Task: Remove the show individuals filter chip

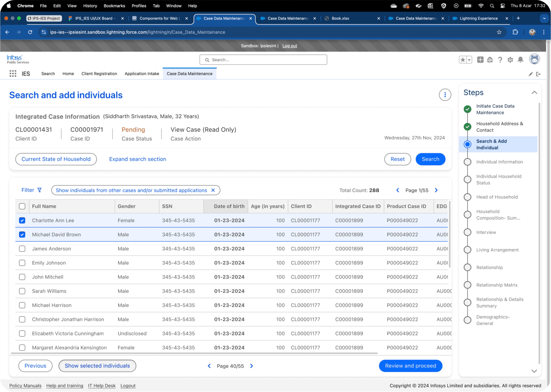Action: tap(213, 190)
